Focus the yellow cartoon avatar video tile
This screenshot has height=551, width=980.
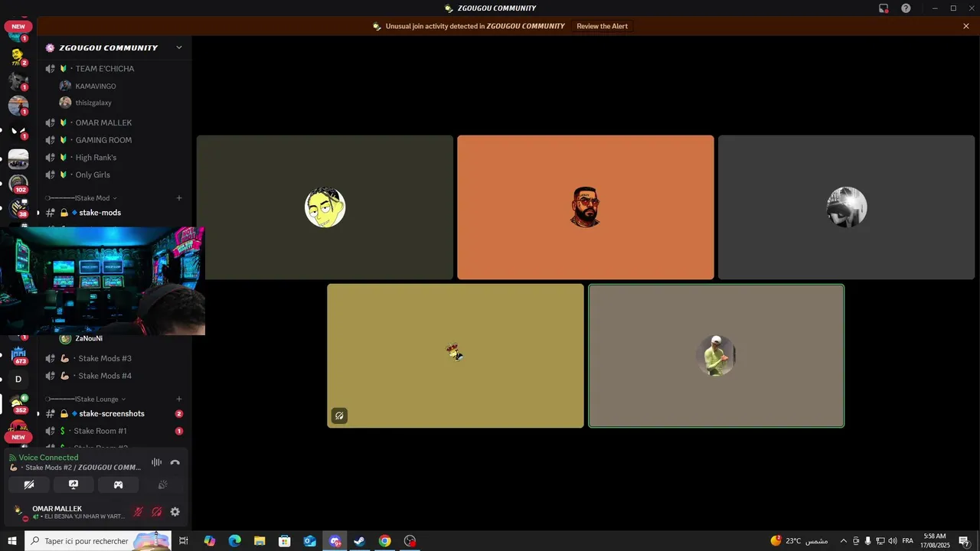(325, 207)
